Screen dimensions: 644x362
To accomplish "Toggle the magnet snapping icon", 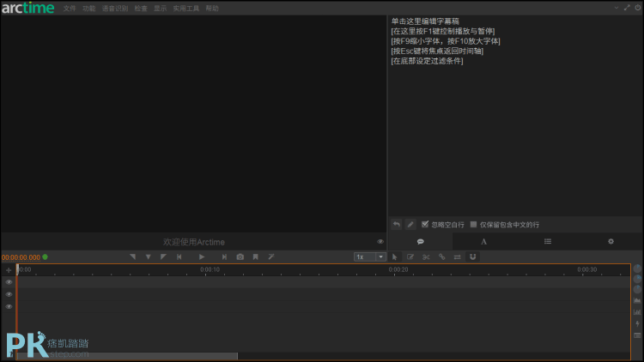I will click(x=473, y=257).
